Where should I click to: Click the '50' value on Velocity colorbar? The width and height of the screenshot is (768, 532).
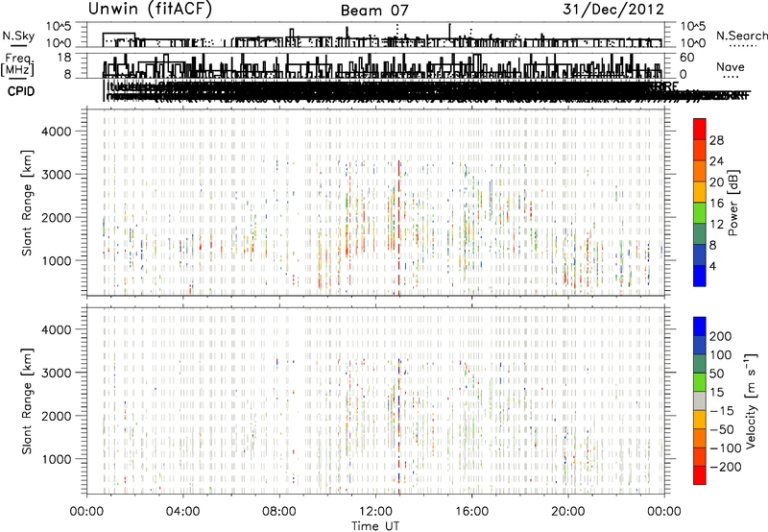pos(716,374)
